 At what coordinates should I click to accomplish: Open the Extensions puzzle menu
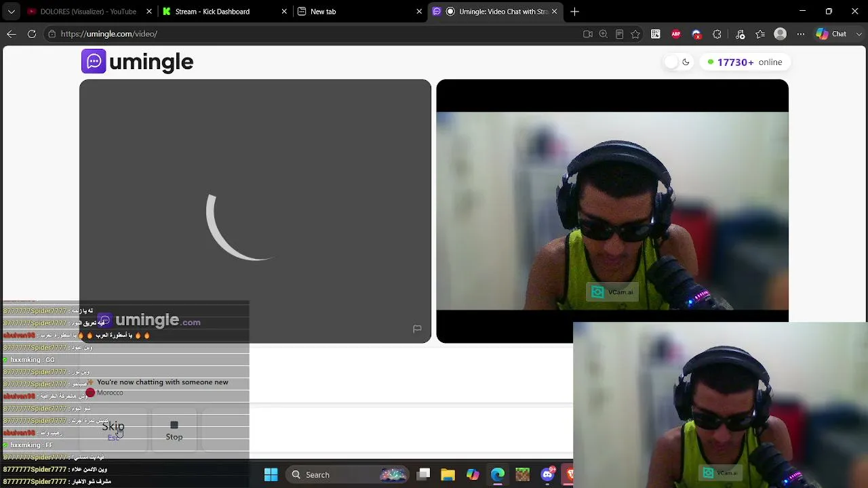(x=717, y=34)
